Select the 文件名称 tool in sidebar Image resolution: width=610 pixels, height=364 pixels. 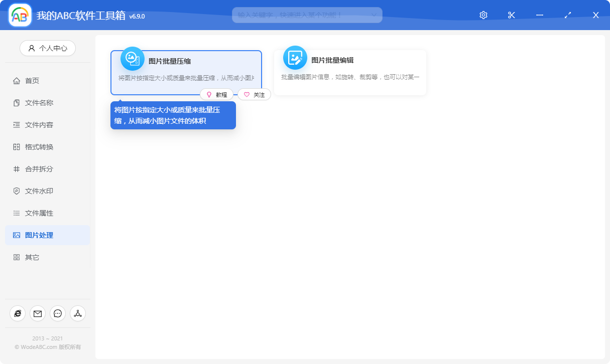(x=32, y=102)
